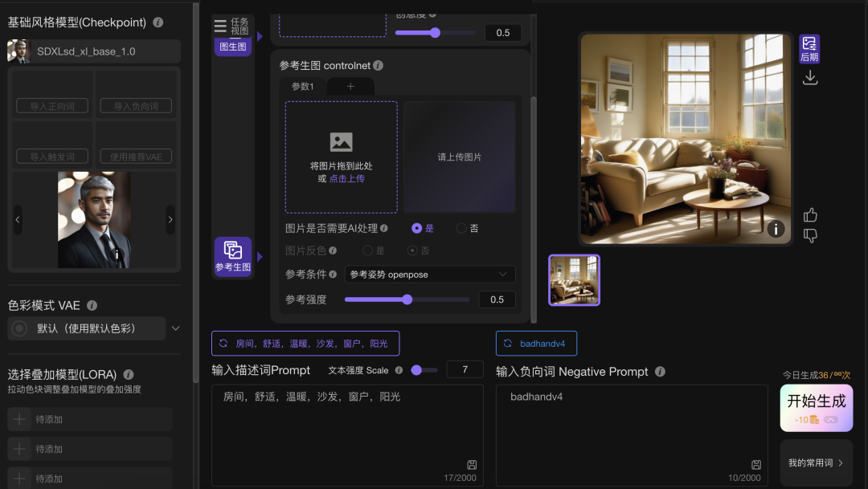
Task: Click the 点击上传 upload link
Action: point(346,178)
